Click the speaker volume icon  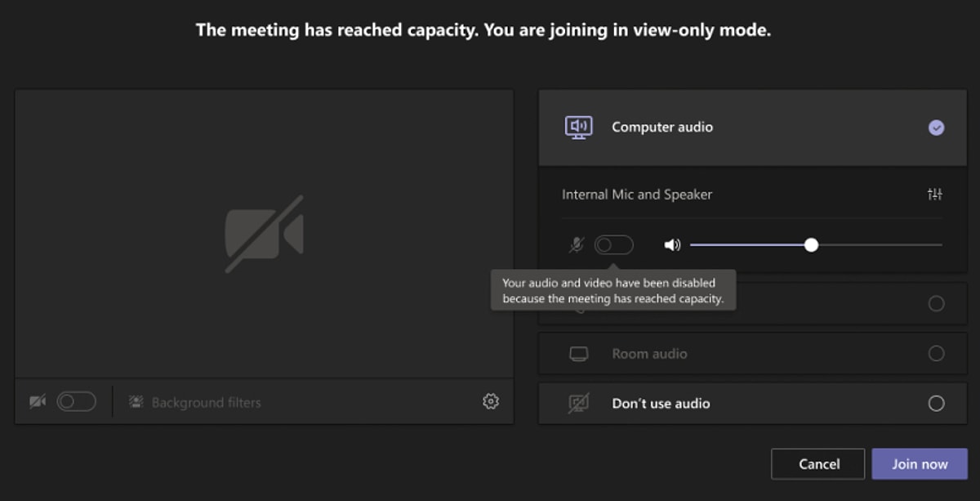[x=672, y=244]
